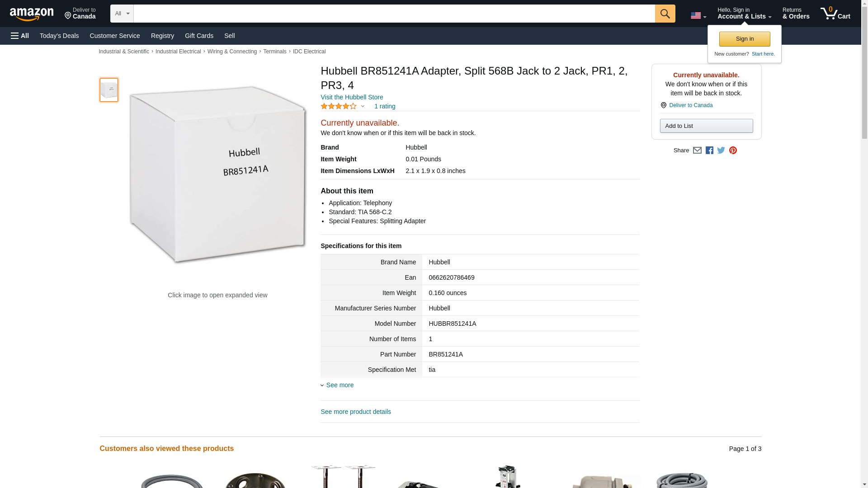
Task: Open Gift Cards in navigation
Action: click(x=199, y=36)
